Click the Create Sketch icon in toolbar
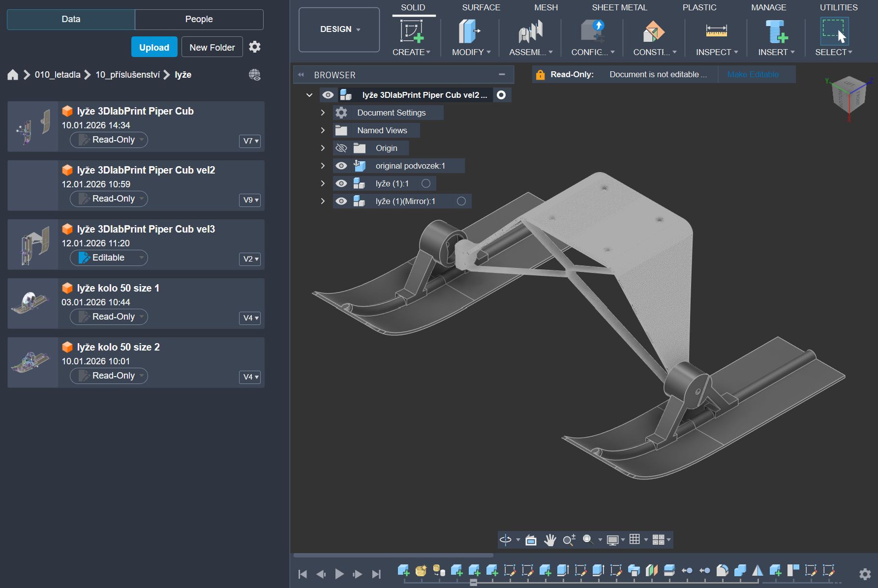The width and height of the screenshot is (878, 588). [x=411, y=31]
